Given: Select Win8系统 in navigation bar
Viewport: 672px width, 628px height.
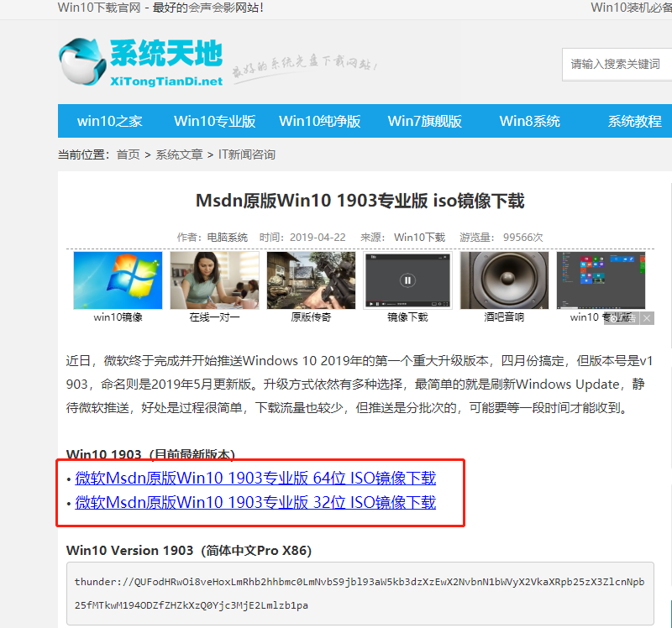Looking at the screenshot, I should 530,121.
